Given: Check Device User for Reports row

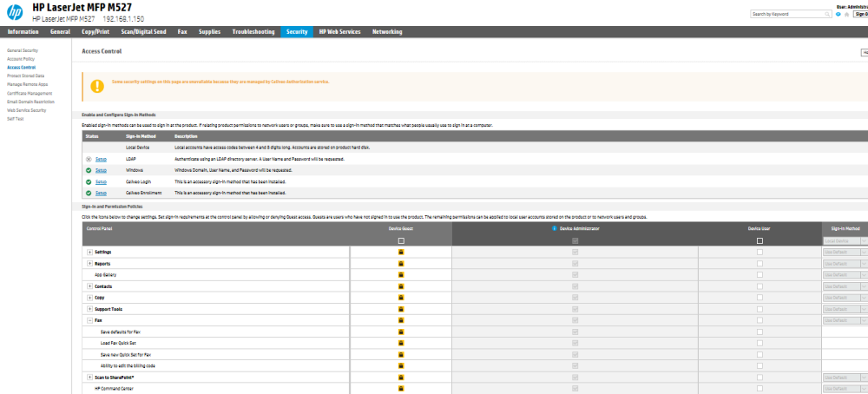Looking at the screenshot, I should click(x=759, y=264).
